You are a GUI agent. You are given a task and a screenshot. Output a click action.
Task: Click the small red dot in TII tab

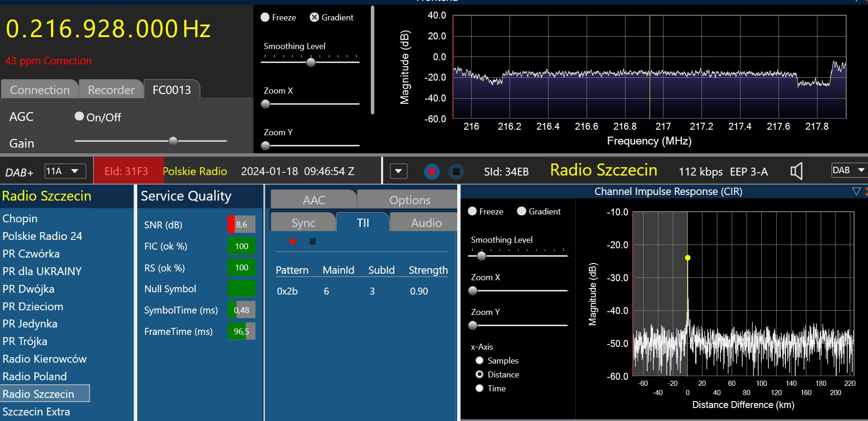point(293,241)
